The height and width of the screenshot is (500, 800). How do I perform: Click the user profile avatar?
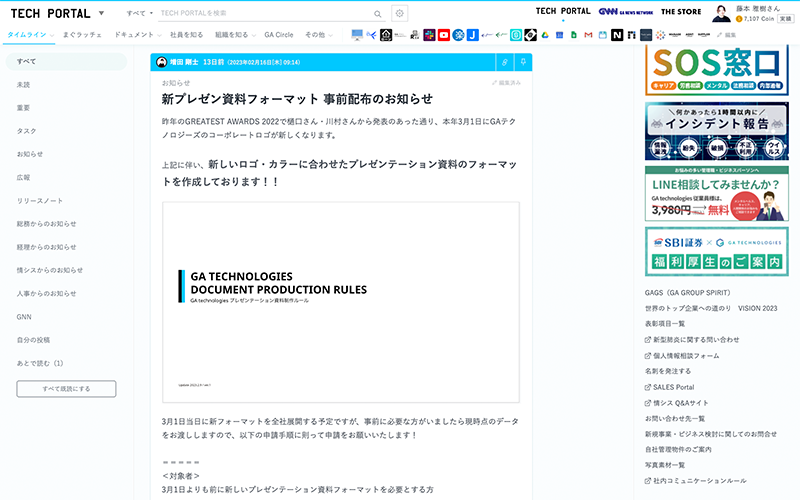721,13
